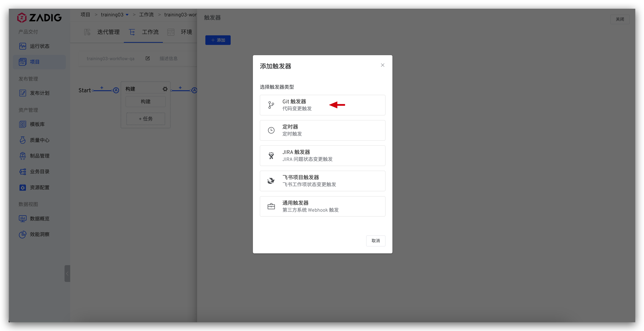Click the 效能洞察 pie chart icon
Image resolution: width=644 pixels, height=331 pixels.
(x=22, y=234)
